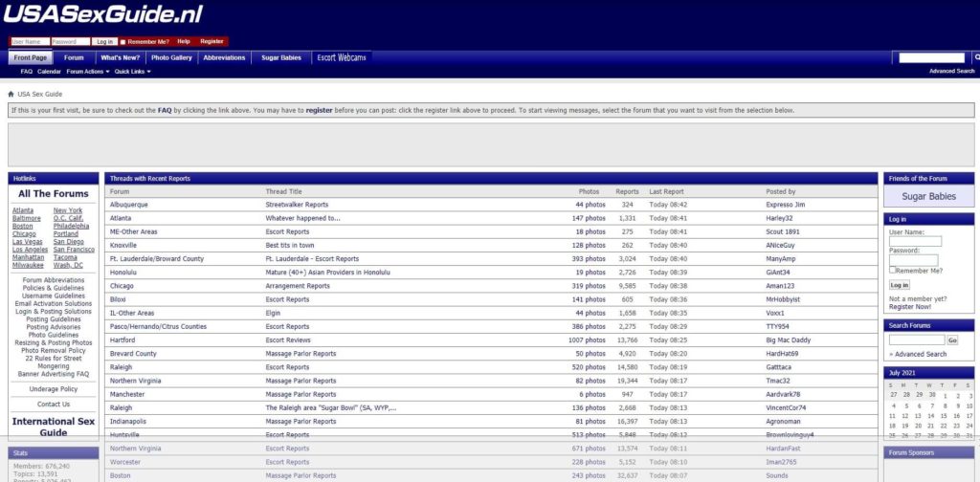
Task: Click the Register link in header
Action: click(212, 42)
